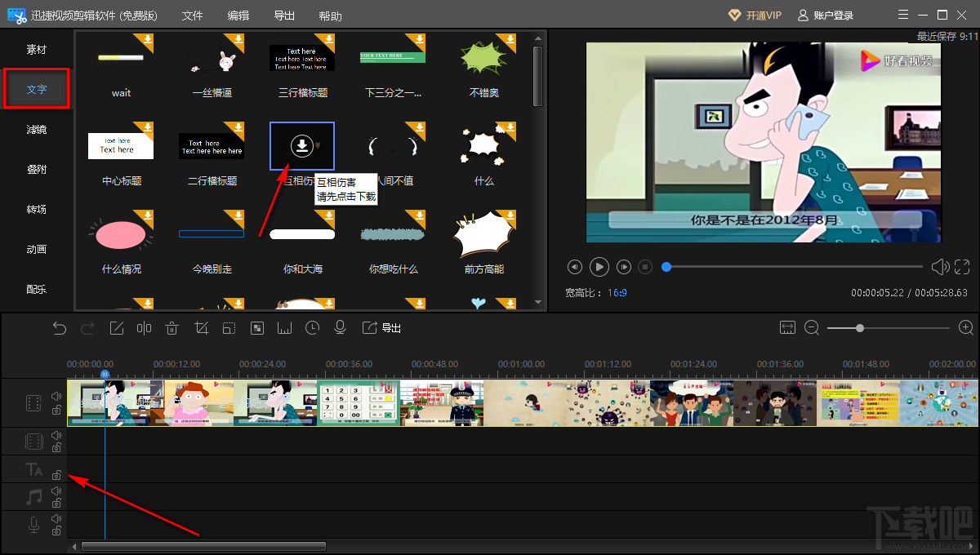Mute the music track speaker

(x=56, y=491)
